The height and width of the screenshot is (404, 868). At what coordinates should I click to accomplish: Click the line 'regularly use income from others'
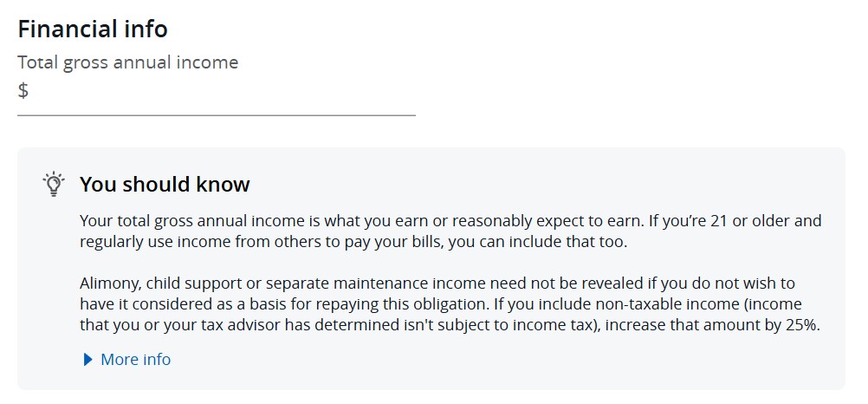click(x=353, y=243)
